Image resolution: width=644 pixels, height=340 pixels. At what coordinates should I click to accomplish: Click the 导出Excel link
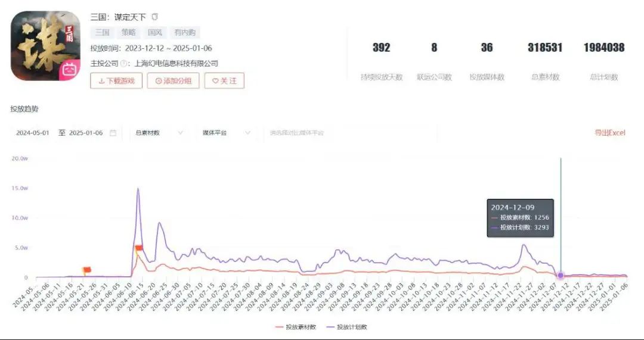tap(610, 133)
